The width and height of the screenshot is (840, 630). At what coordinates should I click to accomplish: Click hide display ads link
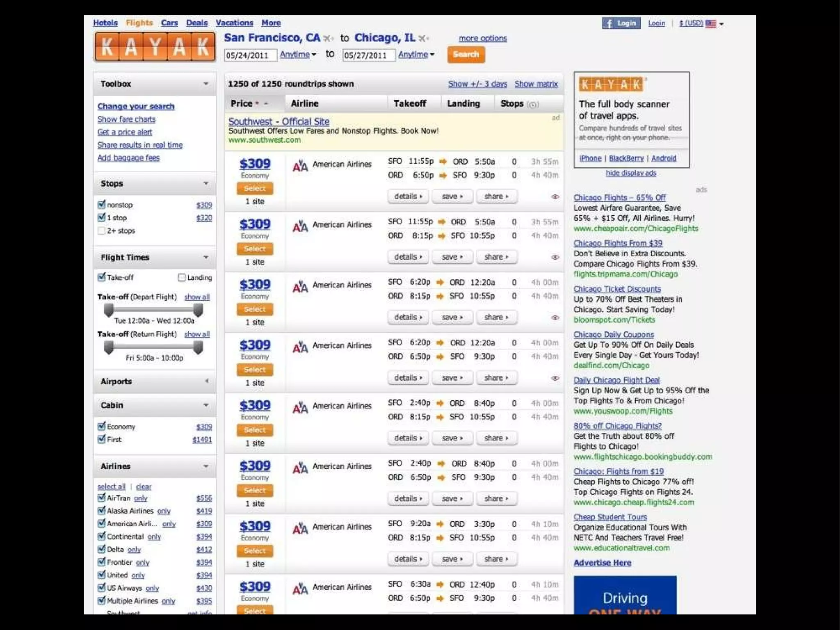[x=631, y=173]
